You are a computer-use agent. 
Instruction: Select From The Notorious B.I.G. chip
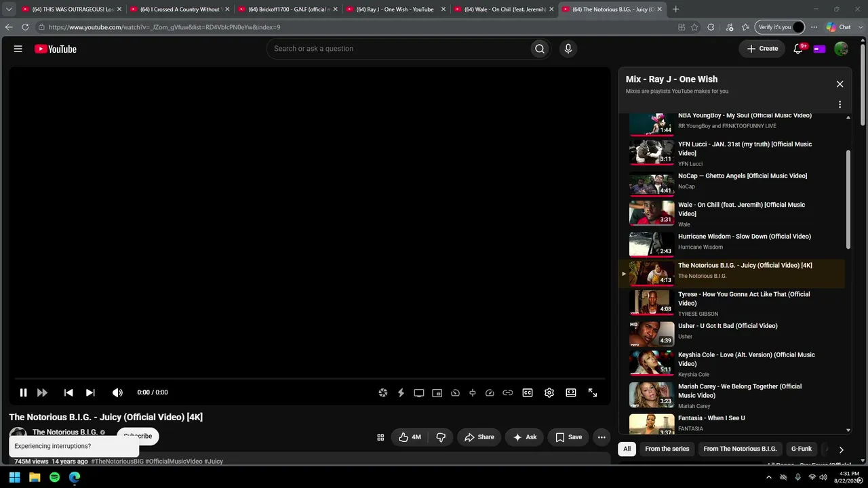pos(740,449)
